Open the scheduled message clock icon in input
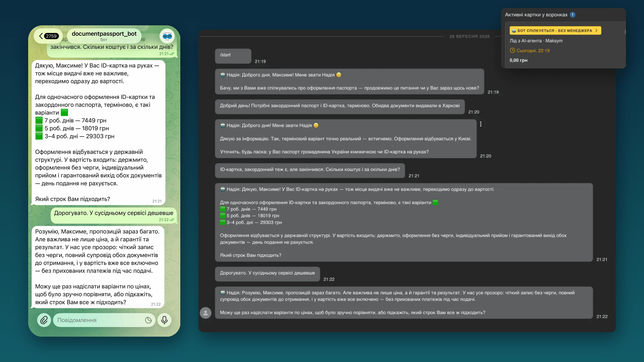This screenshot has width=644, height=362. tap(148, 320)
